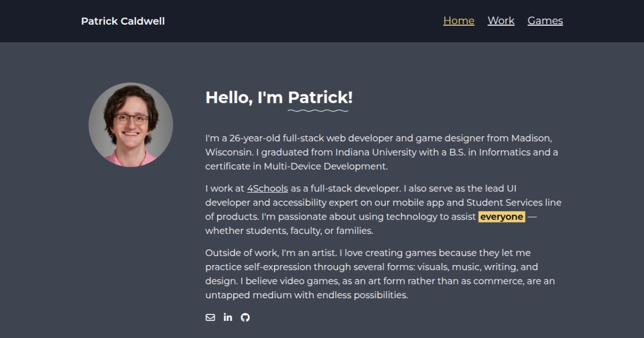Image resolution: width=644 pixels, height=338 pixels.
Task: Click the Patrick Caldwell site title
Action: (123, 21)
